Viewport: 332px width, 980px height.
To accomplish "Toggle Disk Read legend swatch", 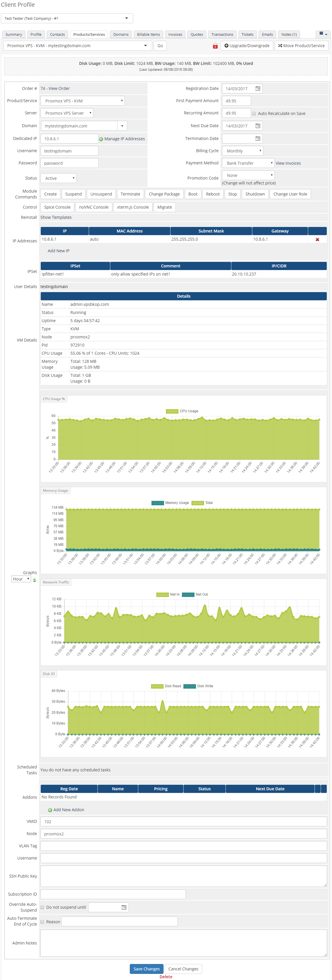I will [x=157, y=686].
